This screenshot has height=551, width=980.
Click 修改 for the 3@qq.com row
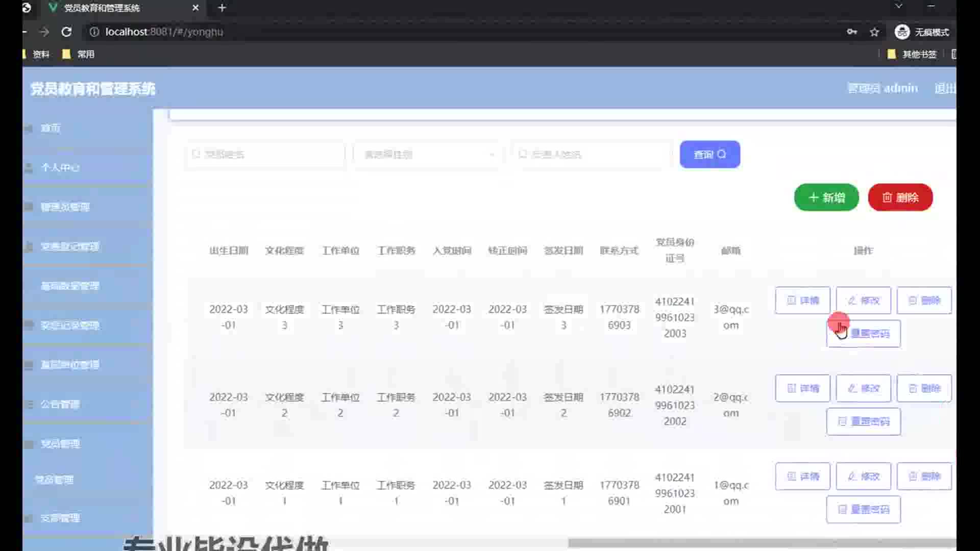tap(864, 300)
